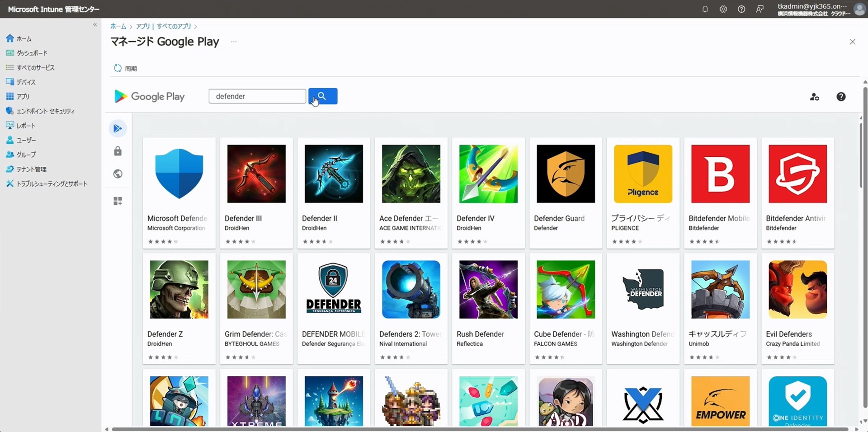Screen dimensions: 868x432
Task: Open the admin settings person-gear icon
Action: 814,97
